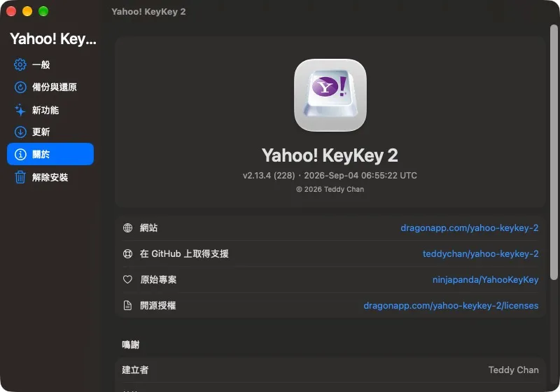This screenshot has height=392, width=560.
Task: Click the Teddy Chan name in 建立者 row
Action: point(513,370)
